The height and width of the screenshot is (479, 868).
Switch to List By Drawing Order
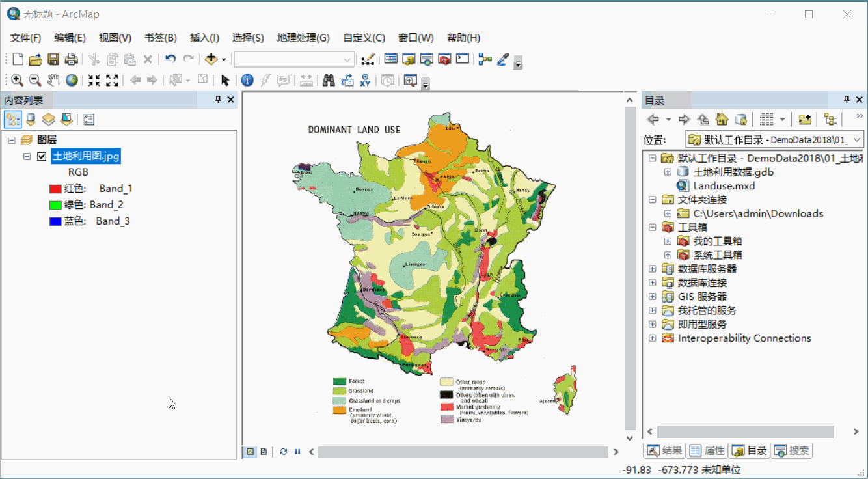(x=12, y=119)
